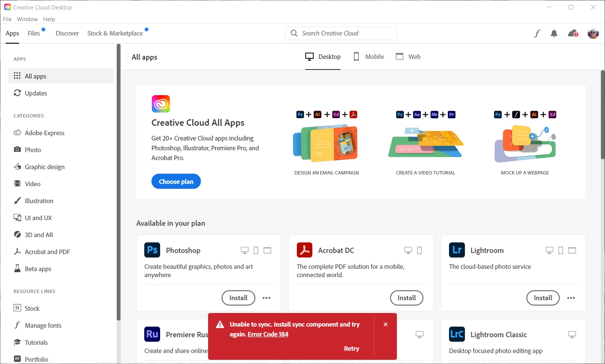Open the fonts icon in the header
This screenshot has width=605, height=364.
point(537,33)
